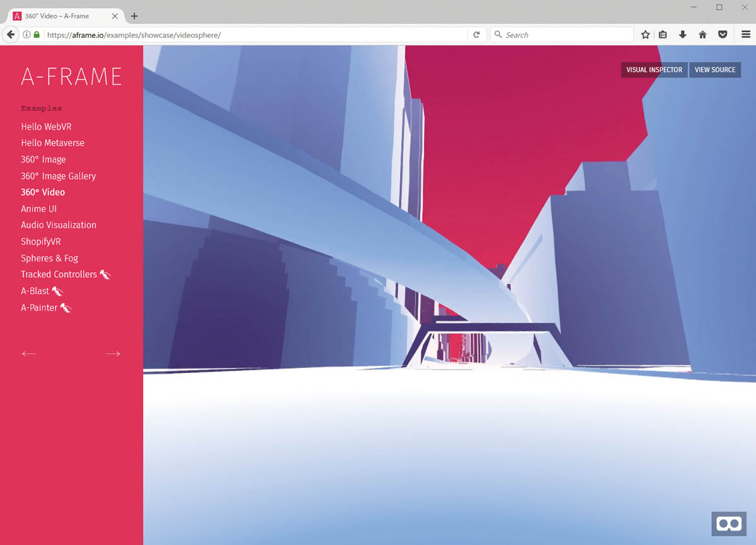Open a new tab with the plus button
Image resolution: width=756 pixels, height=545 pixels.
point(134,15)
